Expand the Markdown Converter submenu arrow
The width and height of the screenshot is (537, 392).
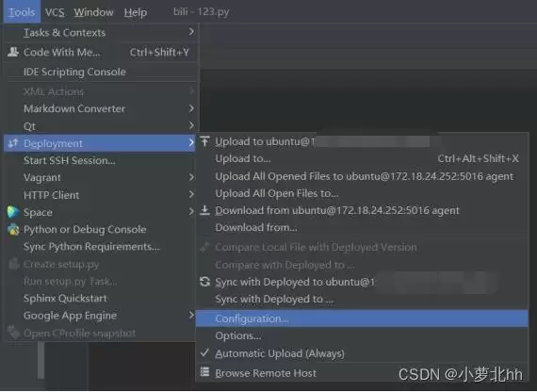point(191,108)
